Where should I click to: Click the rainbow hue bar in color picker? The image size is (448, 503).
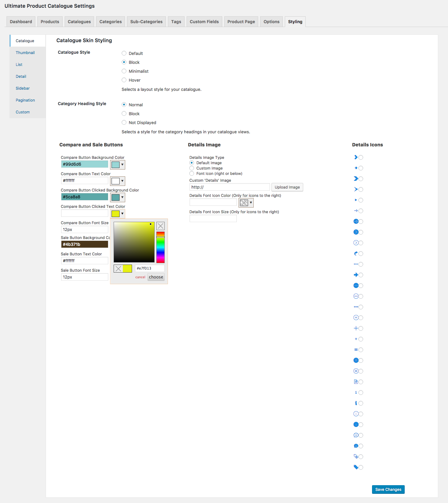click(x=161, y=248)
